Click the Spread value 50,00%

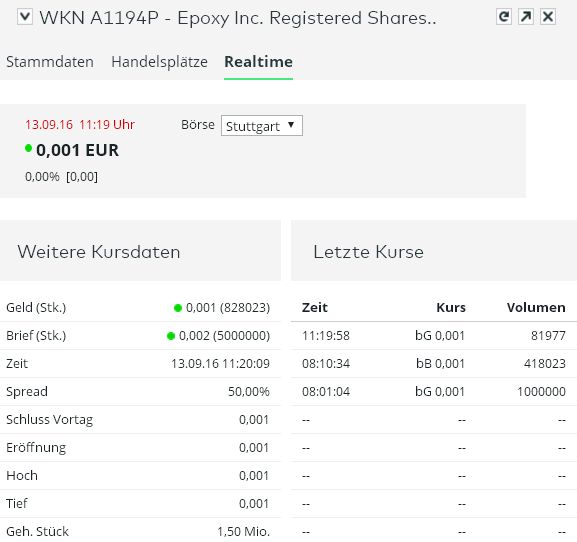tap(249, 392)
